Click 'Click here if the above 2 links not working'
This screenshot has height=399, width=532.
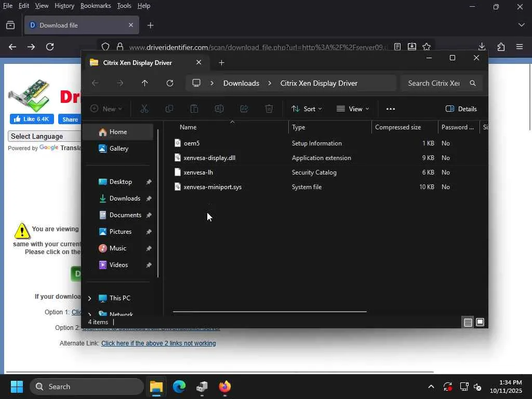click(158, 343)
